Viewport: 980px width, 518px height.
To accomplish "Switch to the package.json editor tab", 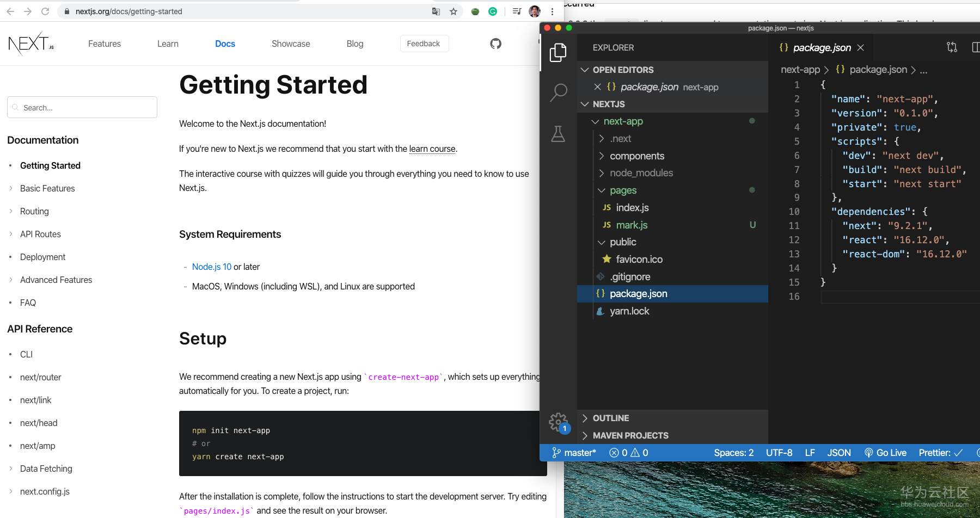I will pyautogui.click(x=822, y=48).
